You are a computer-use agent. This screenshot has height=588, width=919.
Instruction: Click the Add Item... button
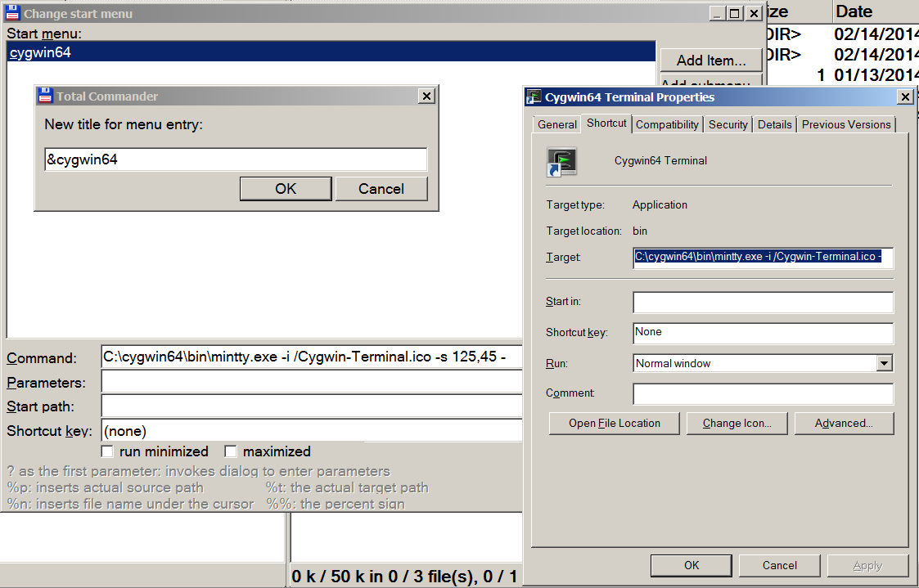(x=711, y=61)
